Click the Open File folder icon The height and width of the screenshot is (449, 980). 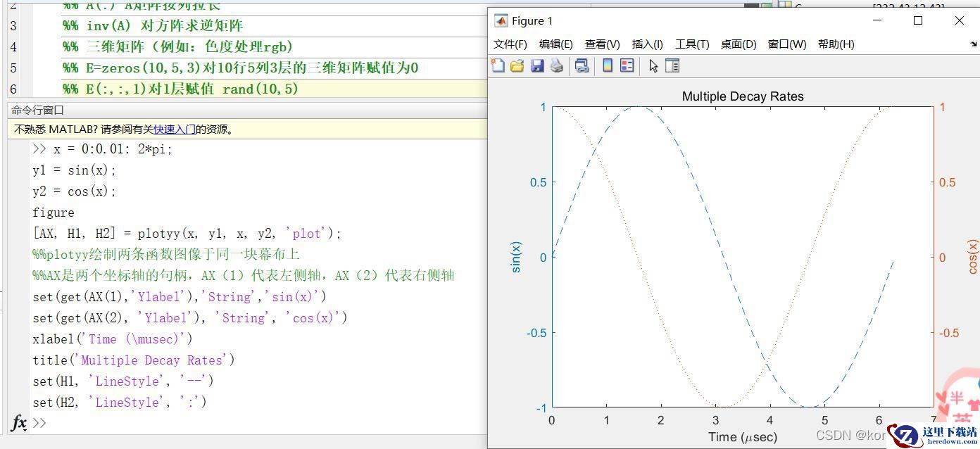(x=517, y=66)
